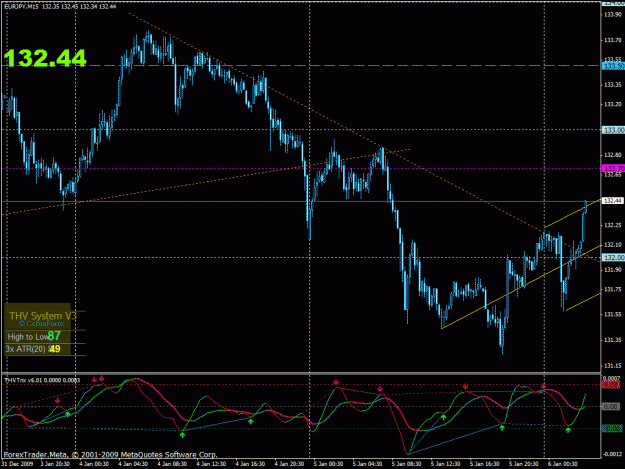Select the THV System V3 label

click(43, 316)
